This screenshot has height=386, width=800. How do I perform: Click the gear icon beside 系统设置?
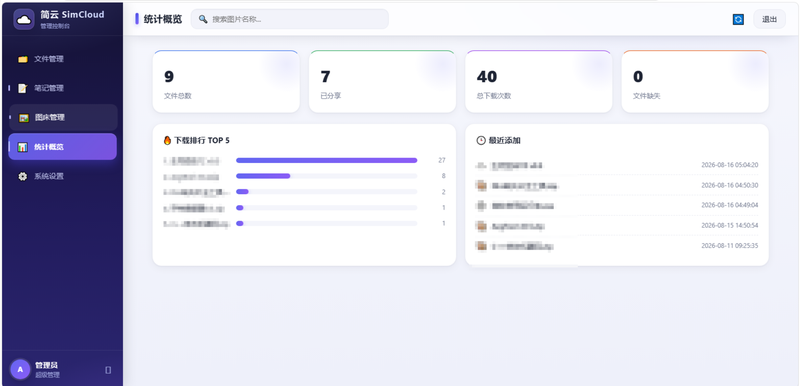click(x=22, y=176)
